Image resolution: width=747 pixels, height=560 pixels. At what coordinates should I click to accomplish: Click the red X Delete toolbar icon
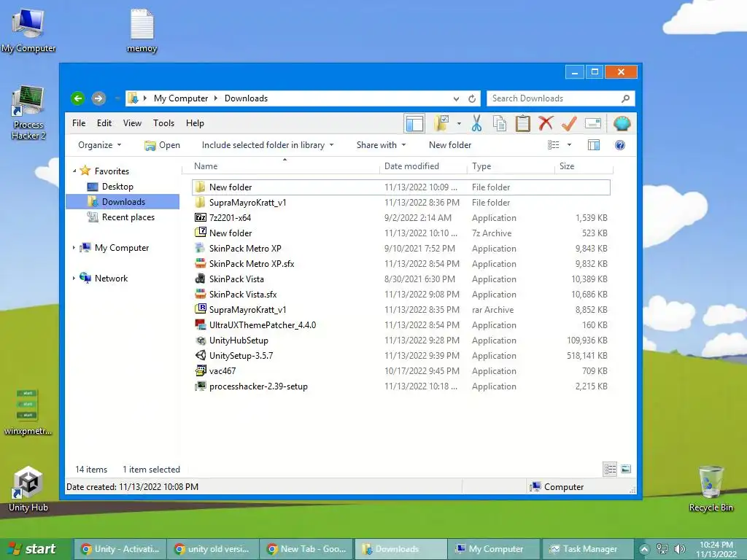(x=546, y=123)
